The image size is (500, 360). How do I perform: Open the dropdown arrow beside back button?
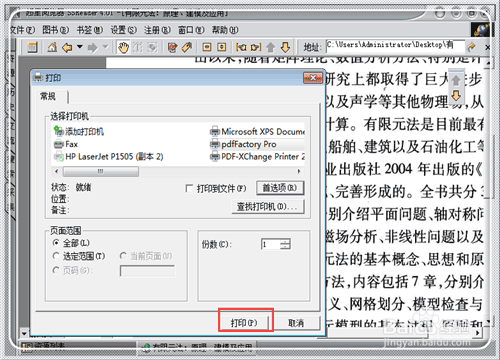tap(80, 47)
